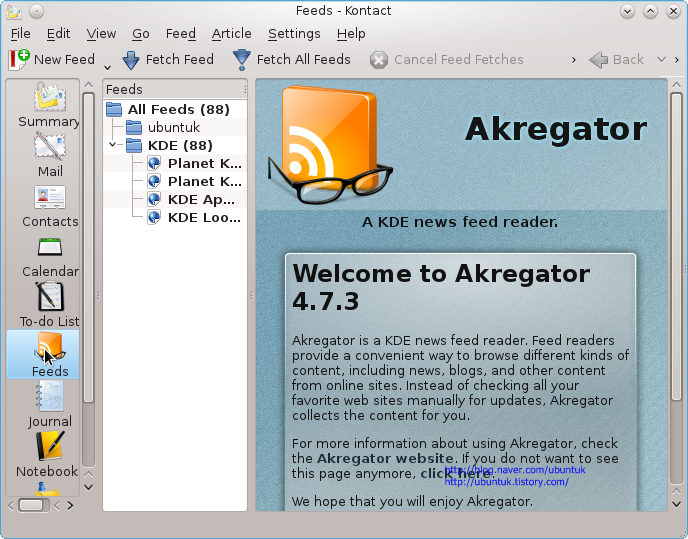Click the Fetch All Feeds icon
The width and height of the screenshot is (688, 539).
coord(242,60)
